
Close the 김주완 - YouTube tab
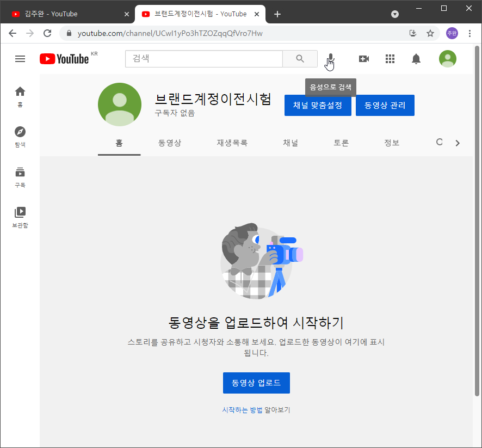127,14
